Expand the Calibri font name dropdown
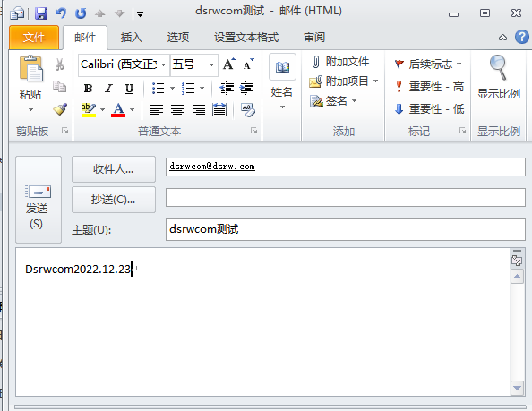Viewport: 532px width, 411px height. (x=164, y=64)
